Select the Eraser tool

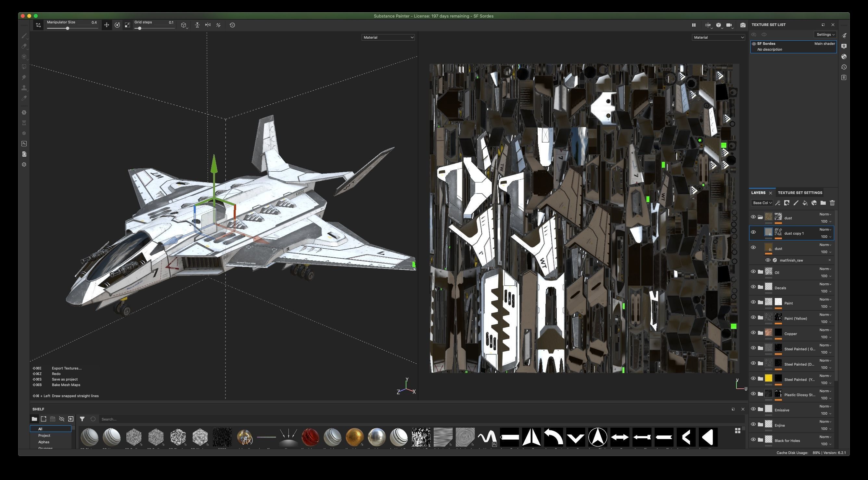click(x=24, y=46)
